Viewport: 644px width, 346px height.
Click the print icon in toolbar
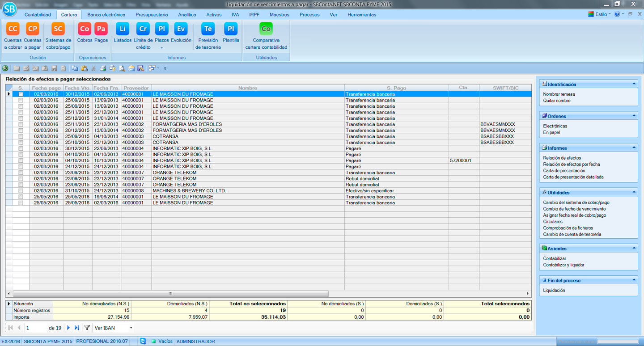pyautogui.click(x=103, y=68)
